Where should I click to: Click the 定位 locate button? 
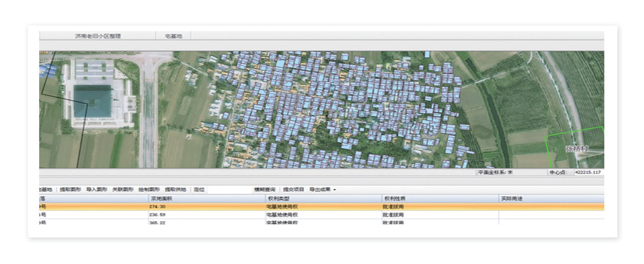coord(199,190)
